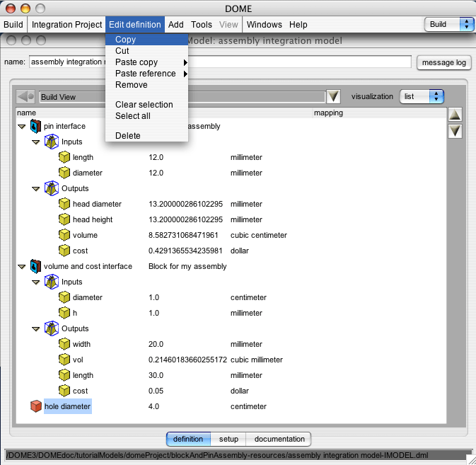Collapse Outputs under volume and cost interface
476x465 pixels.
coord(36,328)
